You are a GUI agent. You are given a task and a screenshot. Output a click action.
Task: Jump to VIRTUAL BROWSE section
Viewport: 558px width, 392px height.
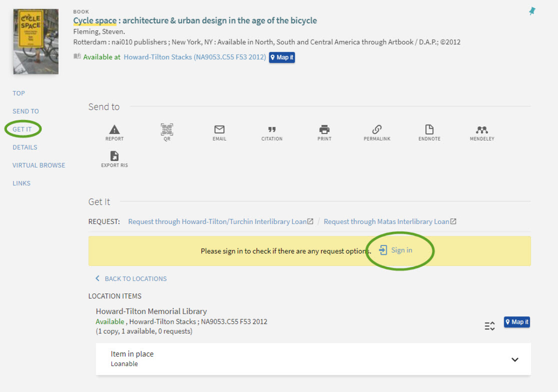click(39, 165)
